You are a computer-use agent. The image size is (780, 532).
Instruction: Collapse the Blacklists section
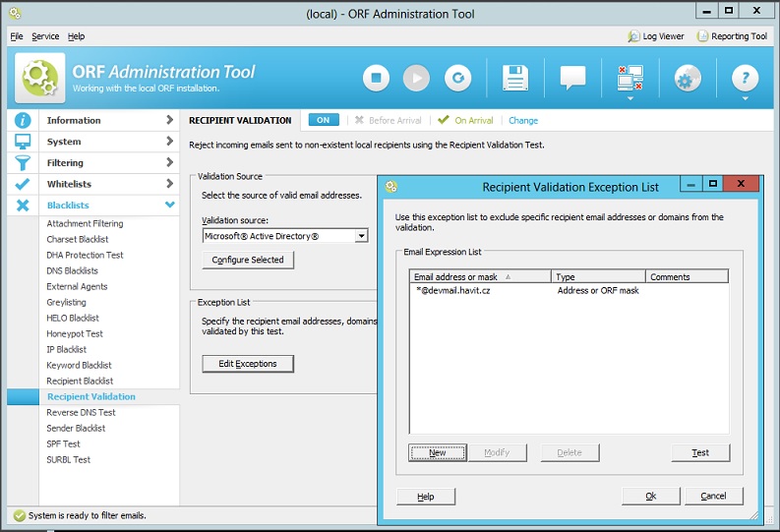point(93,206)
